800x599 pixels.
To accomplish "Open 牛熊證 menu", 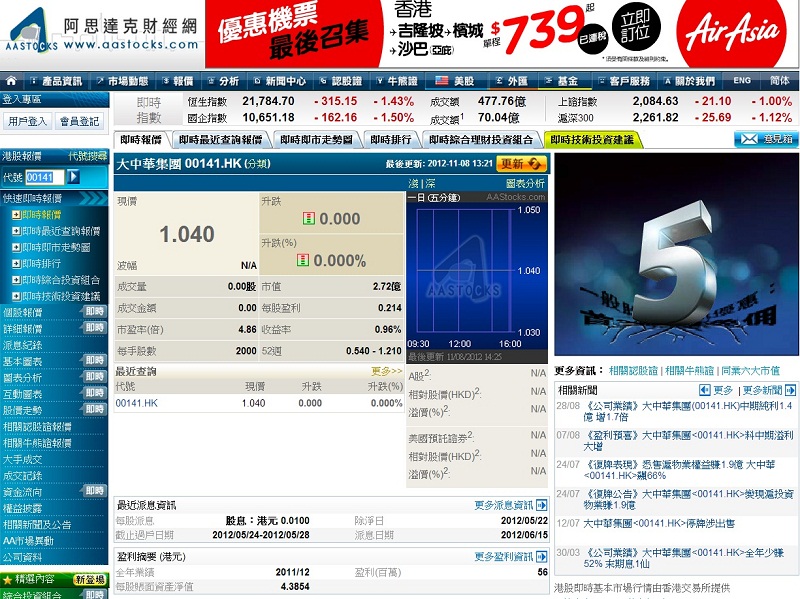I will click(397, 81).
